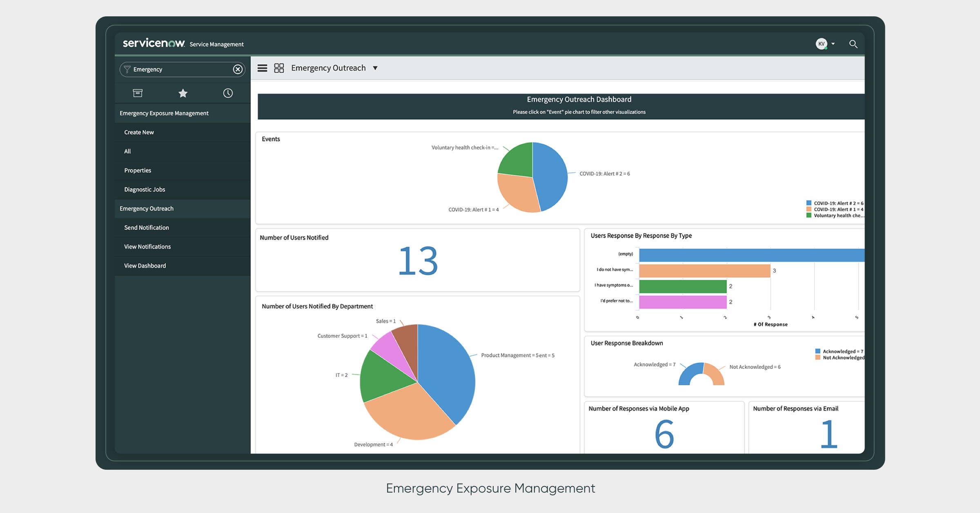Click the hamburger menu icon
Image resolution: width=980 pixels, height=513 pixels.
[x=262, y=67]
